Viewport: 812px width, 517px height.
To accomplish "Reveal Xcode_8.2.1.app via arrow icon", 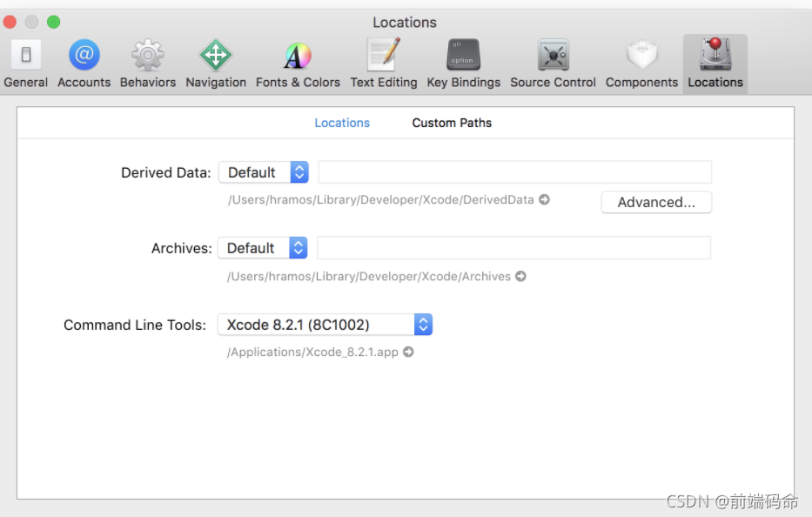I will tap(408, 352).
